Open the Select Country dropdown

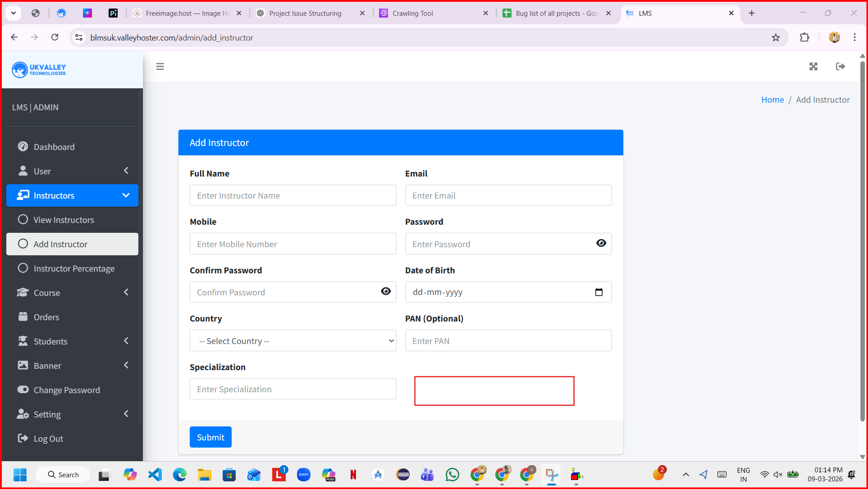[x=293, y=341]
